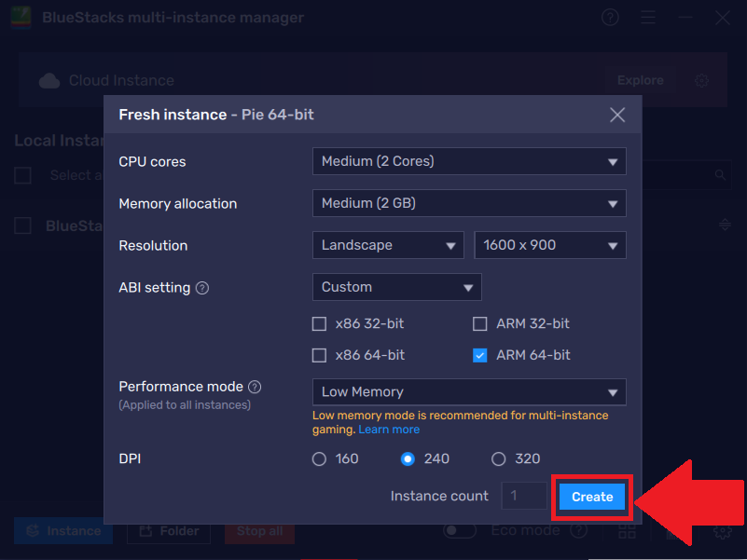Click the sort instances icon
The width and height of the screenshot is (747, 560).
(x=725, y=225)
